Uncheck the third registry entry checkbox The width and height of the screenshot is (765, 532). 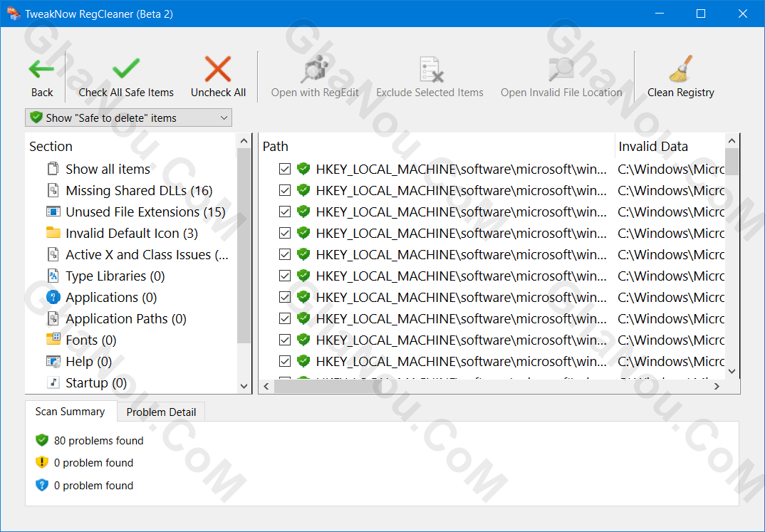pos(285,212)
